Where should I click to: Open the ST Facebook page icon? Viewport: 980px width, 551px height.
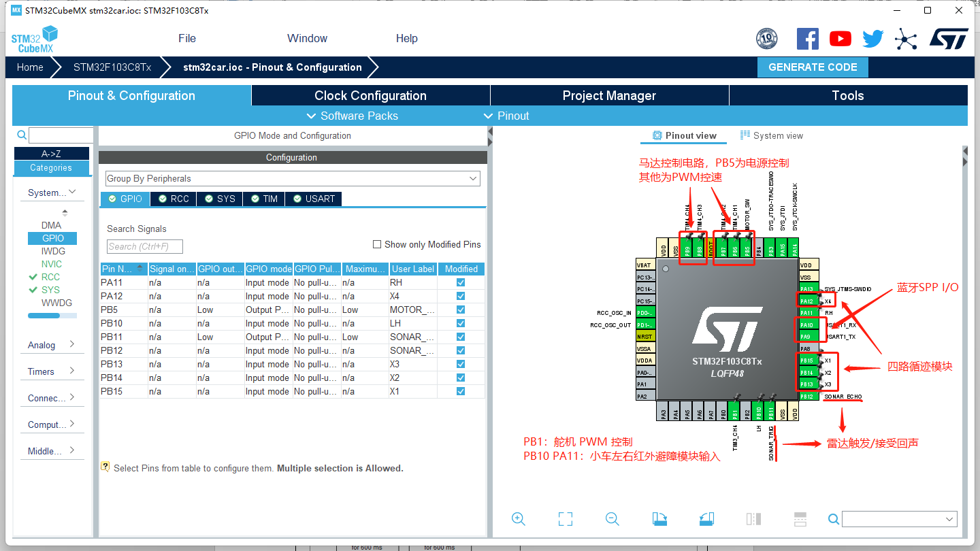click(808, 39)
